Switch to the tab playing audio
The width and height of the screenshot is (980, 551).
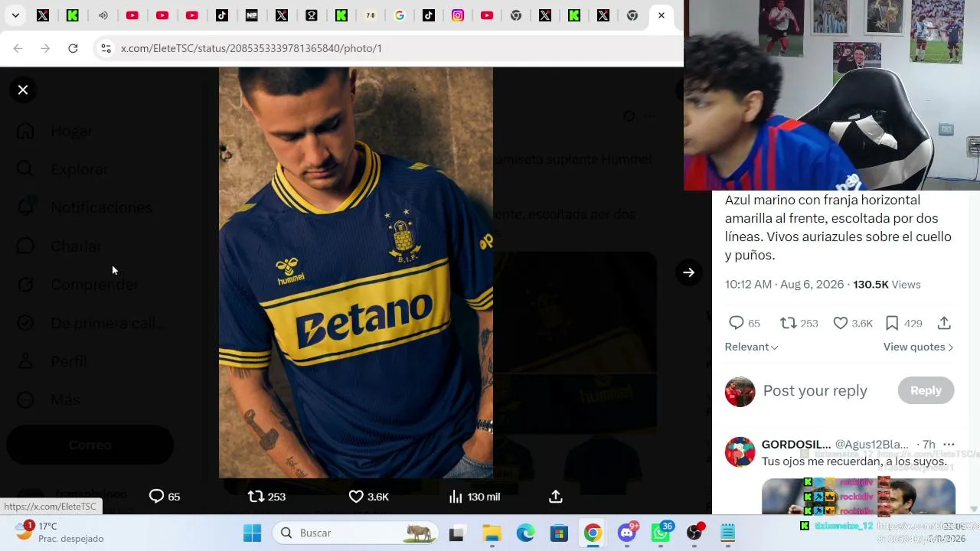[103, 15]
